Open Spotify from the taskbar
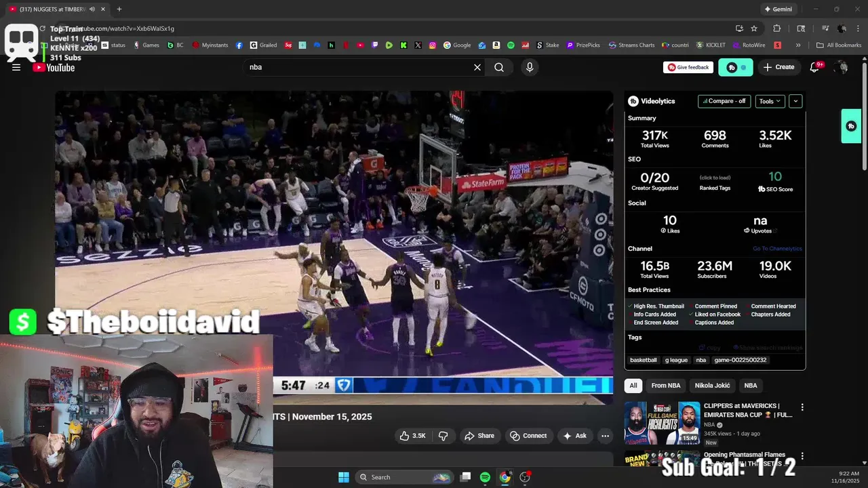This screenshot has width=868, height=488. tap(485, 477)
